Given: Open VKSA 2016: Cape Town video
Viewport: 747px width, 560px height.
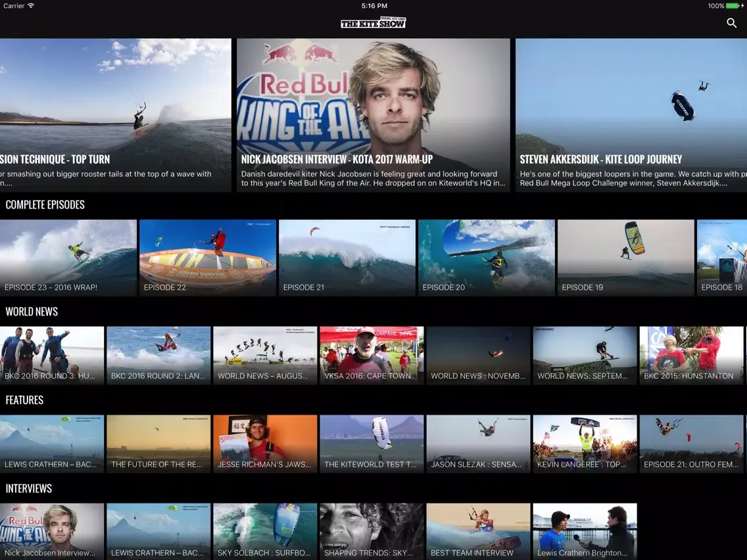Looking at the screenshot, I should click(372, 355).
